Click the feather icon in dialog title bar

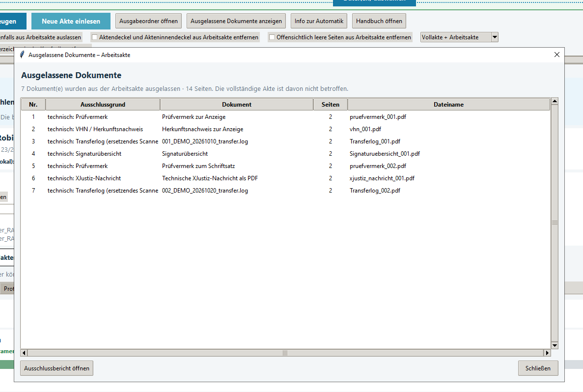tap(22, 55)
